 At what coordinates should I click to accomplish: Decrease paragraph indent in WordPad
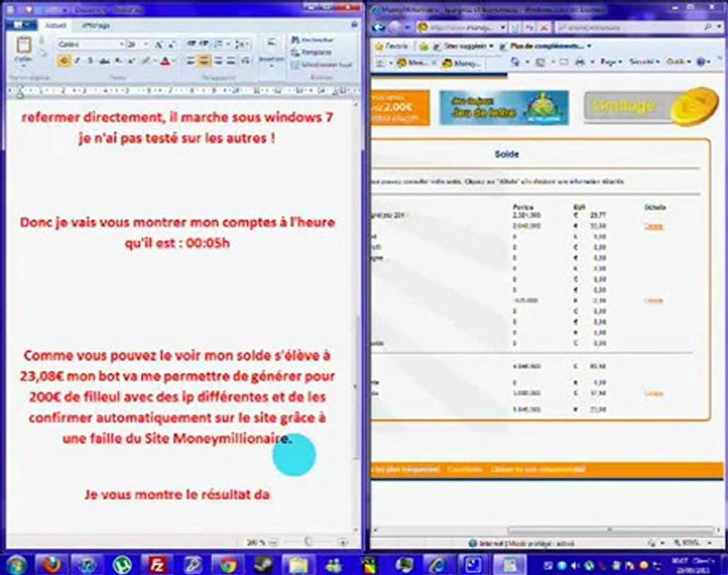coord(191,44)
